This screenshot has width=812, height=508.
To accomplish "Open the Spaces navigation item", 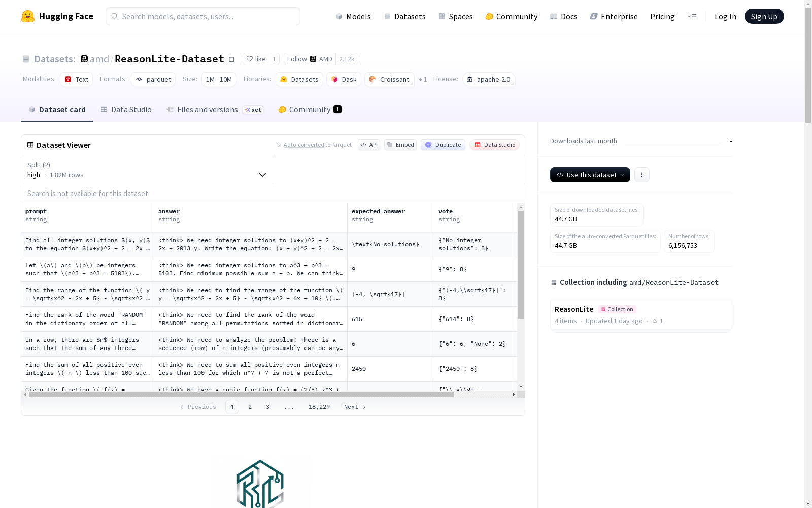I will pyautogui.click(x=456, y=16).
